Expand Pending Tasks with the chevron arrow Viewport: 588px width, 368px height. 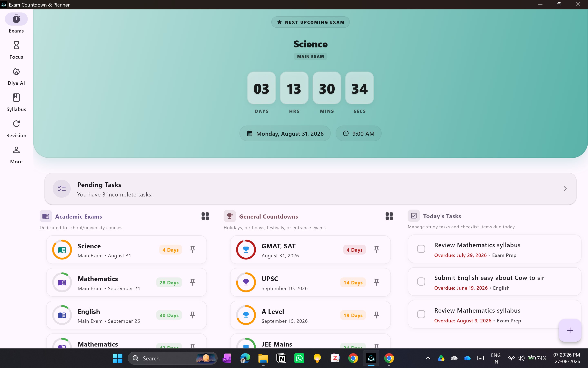565,189
